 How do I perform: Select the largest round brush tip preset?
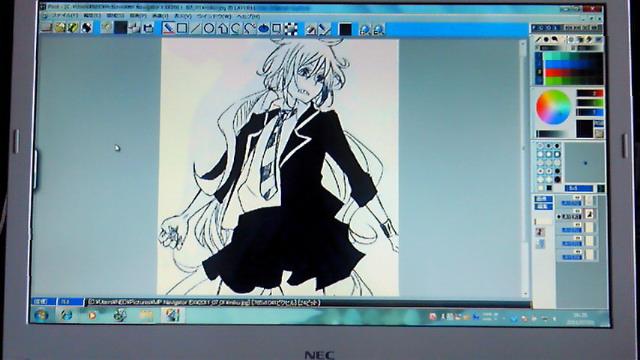557,179
